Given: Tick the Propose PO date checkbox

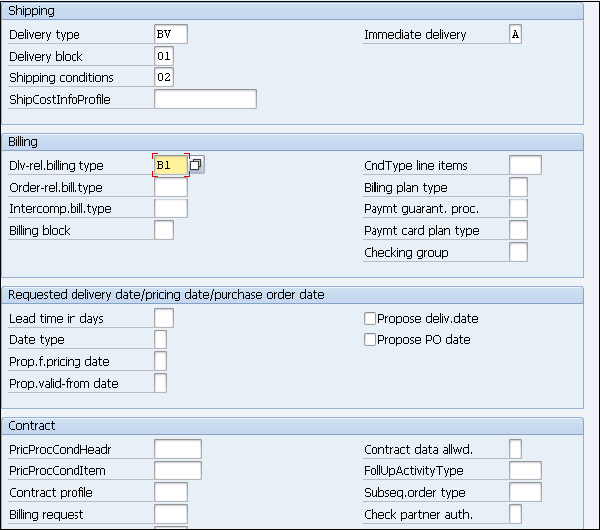Looking at the screenshot, I should pyautogui.click(x=371, y=340).
